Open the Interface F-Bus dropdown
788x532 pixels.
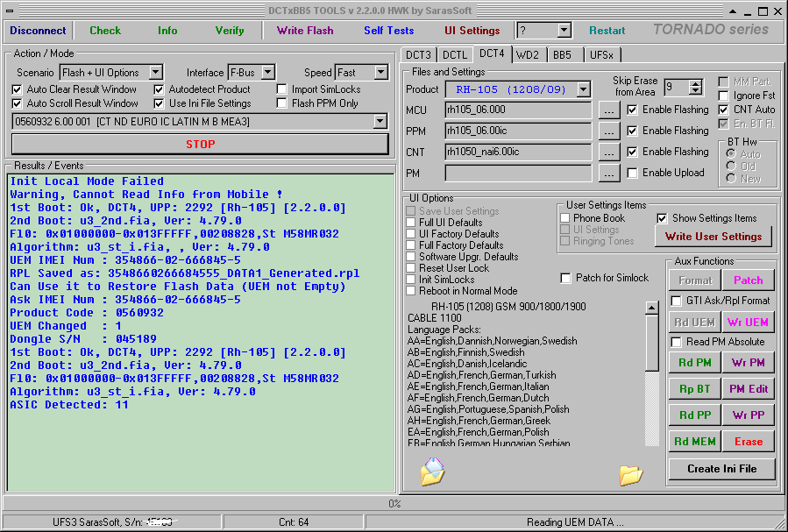pyautogui.click(x=268, y=73)
